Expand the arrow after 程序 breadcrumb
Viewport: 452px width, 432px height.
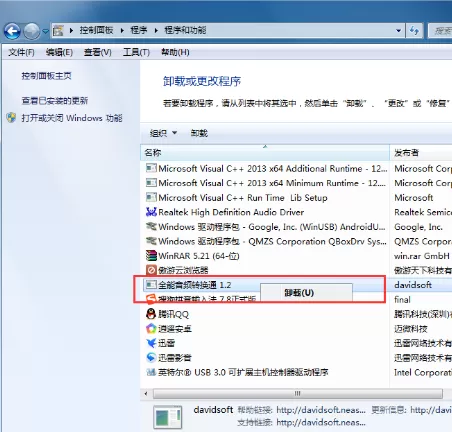click(x=156, y=31)
